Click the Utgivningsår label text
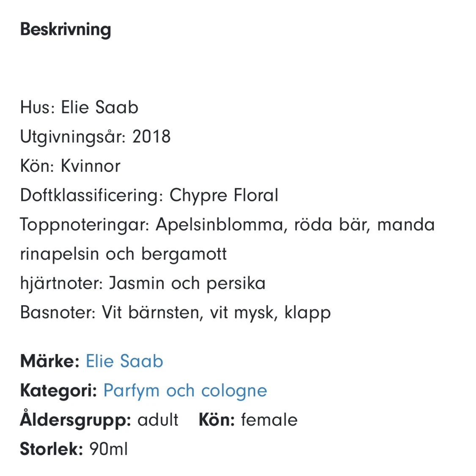 click(72, 137)
